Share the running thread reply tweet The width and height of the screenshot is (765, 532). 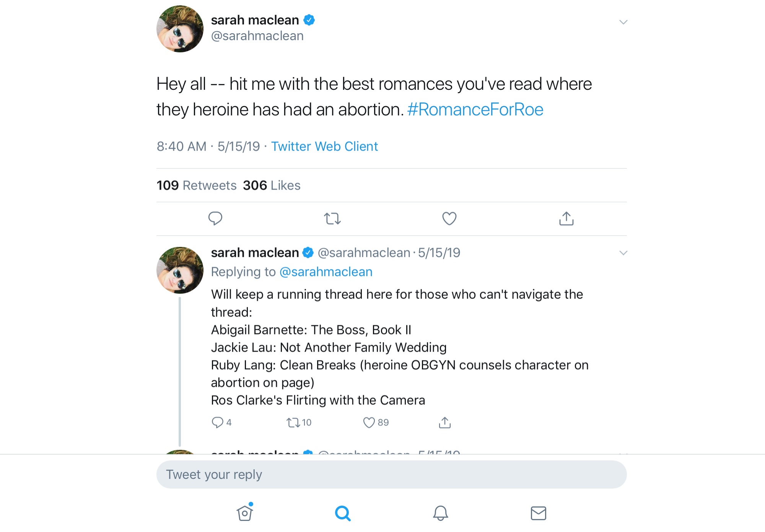click(444, 422)
